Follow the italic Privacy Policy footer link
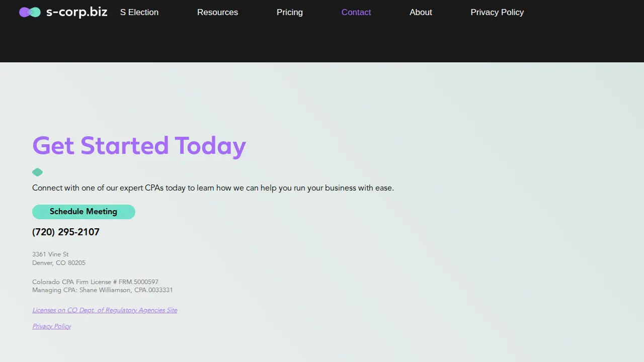The width and height of the screenshot is (644, 362). 51,326
